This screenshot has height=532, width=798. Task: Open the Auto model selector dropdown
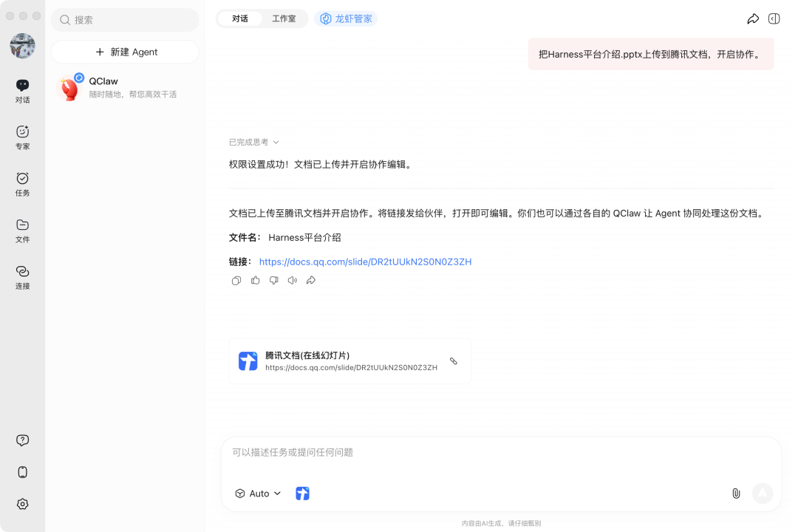pyautogui.click(x=258, y=493)
